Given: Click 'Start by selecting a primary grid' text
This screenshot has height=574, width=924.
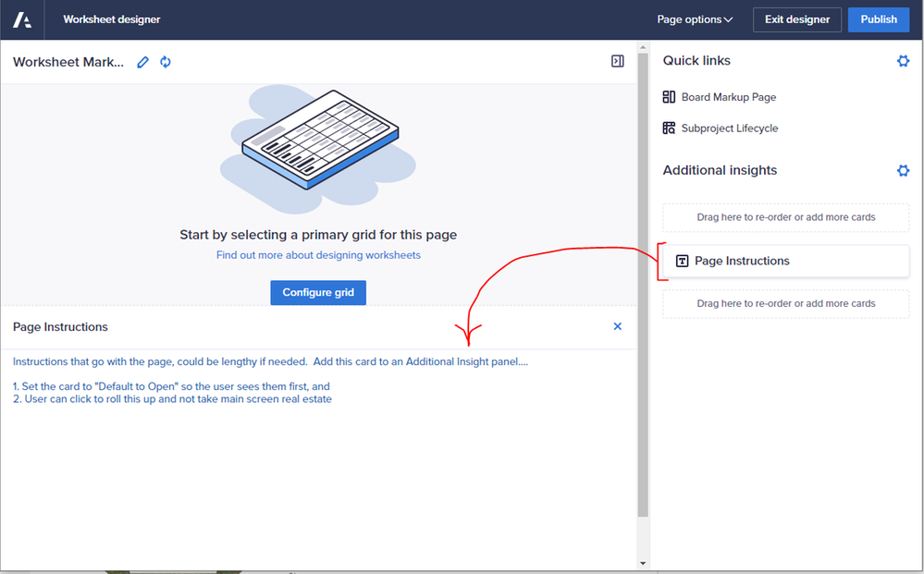Looking at the screenshot, I should pos(318,234).
